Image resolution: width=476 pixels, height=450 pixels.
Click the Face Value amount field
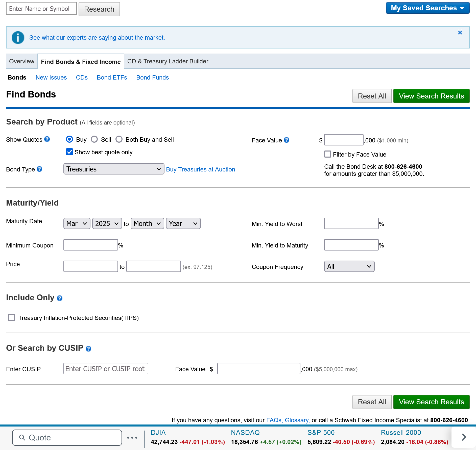point(344,140)
